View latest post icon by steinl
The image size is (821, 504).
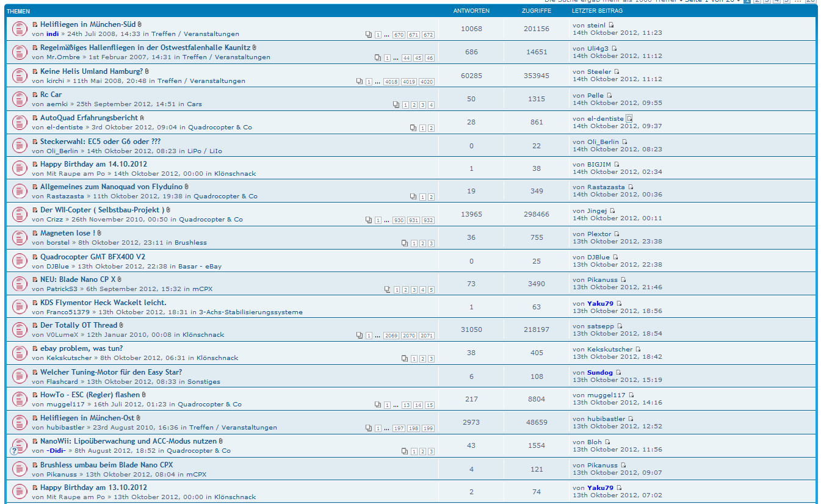[612, 25]
